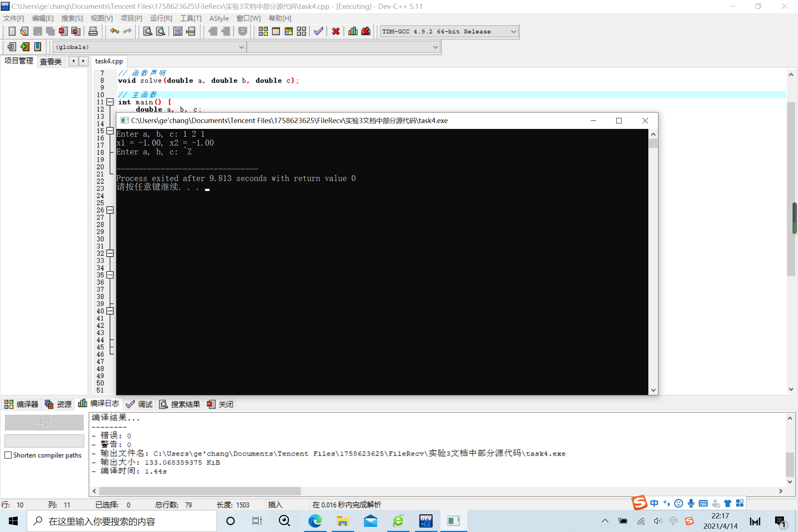Switch to the 查看类 class view tab
The width and height of the screenshot is (798, 532).
click(x=51, y=61)
